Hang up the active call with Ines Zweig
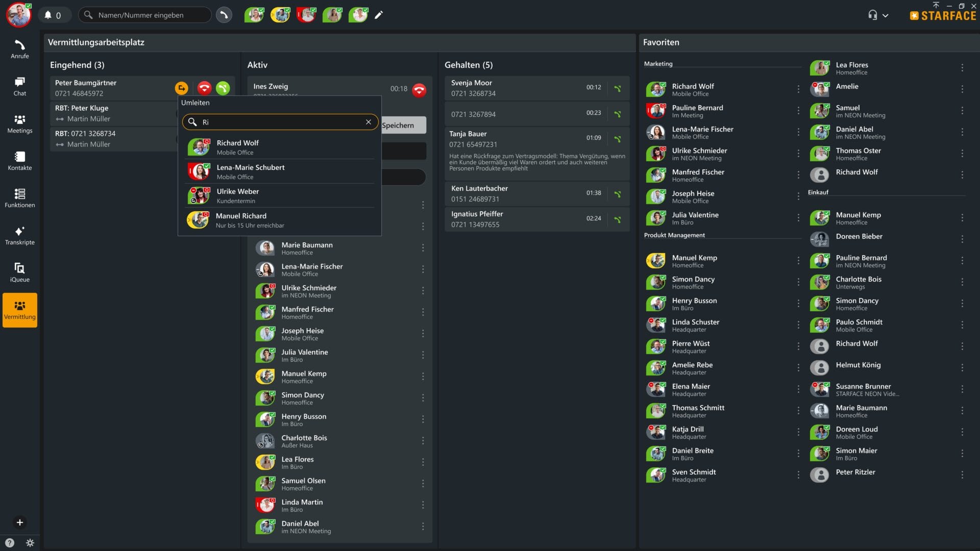Screen dimensions: 980x551 pos(419,90)
